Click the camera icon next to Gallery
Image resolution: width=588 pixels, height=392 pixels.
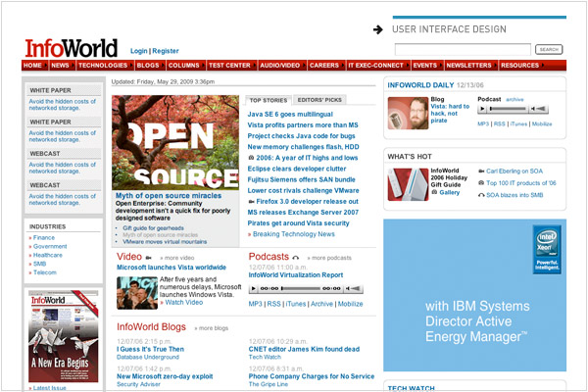click(434, 193)
